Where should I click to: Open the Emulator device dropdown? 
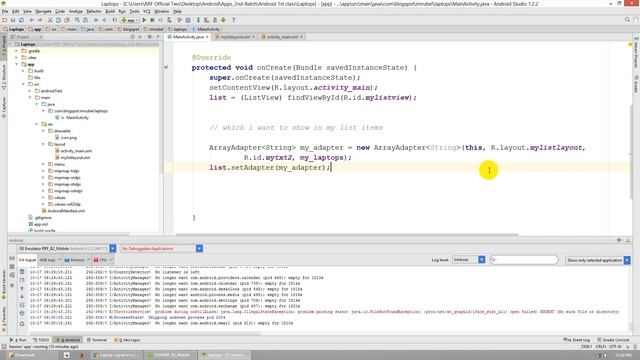[x=113, y=249]
